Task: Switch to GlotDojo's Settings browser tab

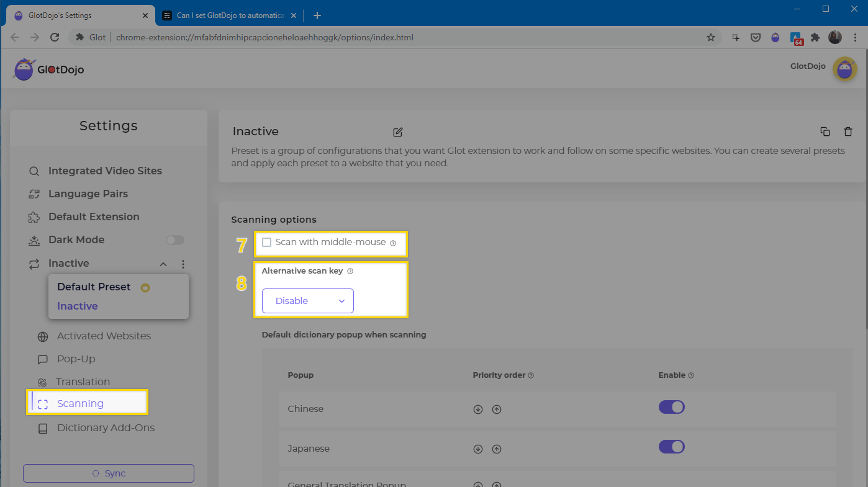Action: [81, 16]
